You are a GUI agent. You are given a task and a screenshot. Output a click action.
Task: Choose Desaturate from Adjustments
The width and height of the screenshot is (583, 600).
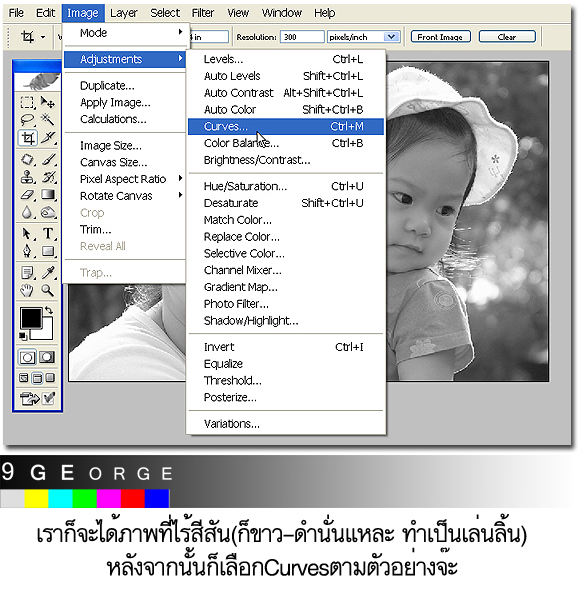[286, 203]
